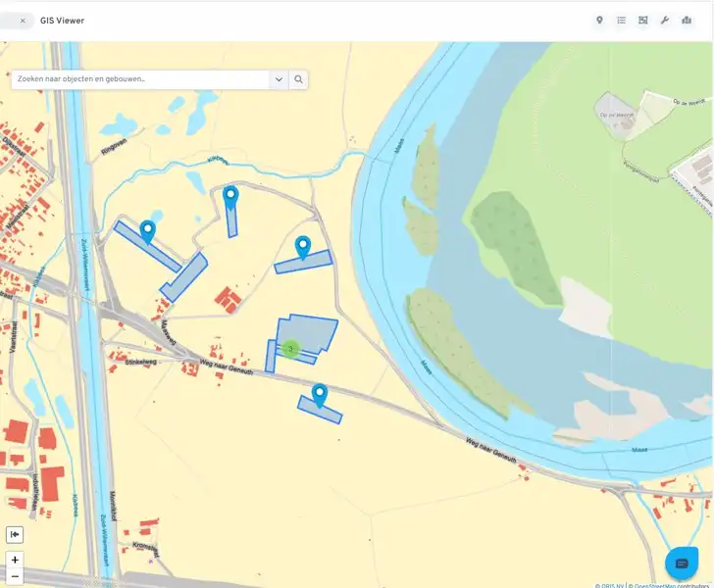Open the list view icon in header
The image size is (714, 588).
tap(621, 20)
